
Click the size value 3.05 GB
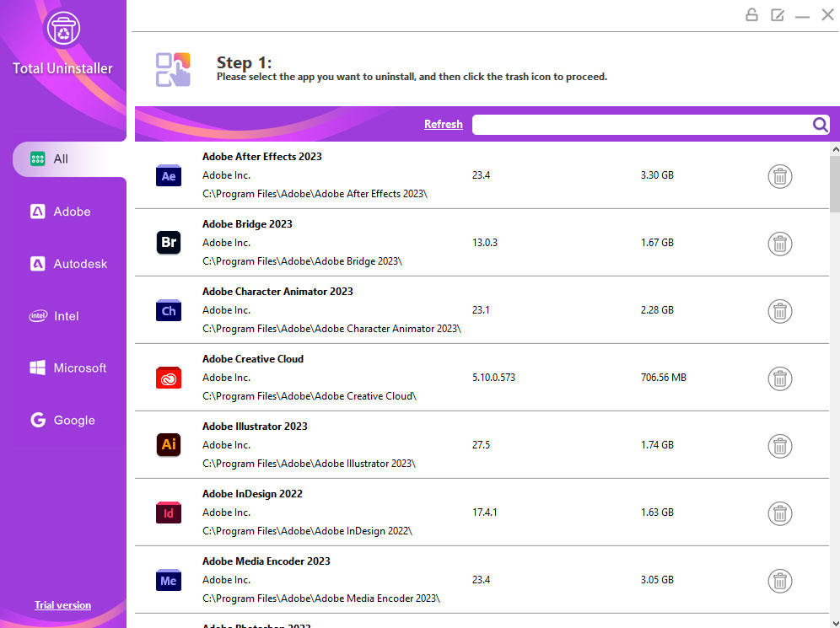(x=657, y=580)
